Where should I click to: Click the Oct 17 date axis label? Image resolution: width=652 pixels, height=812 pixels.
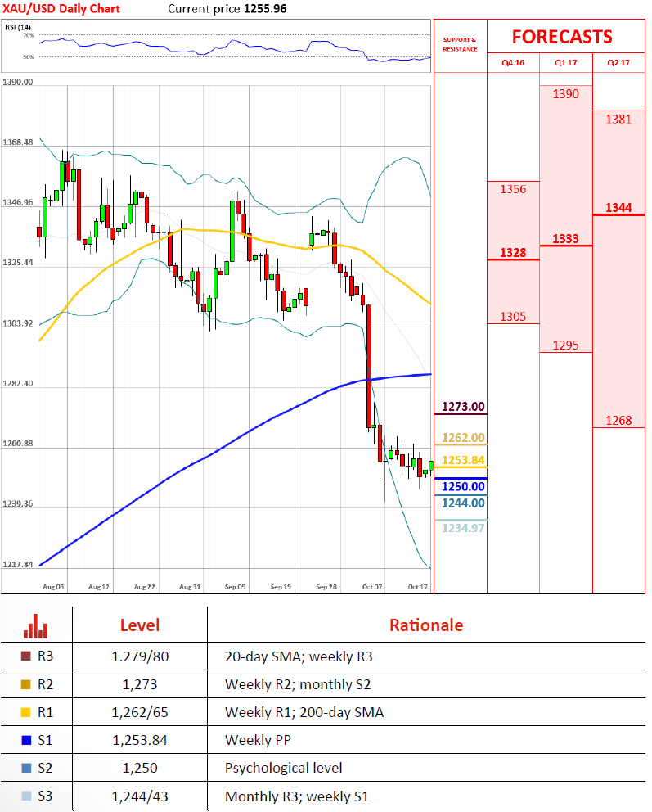coord(417,587)
